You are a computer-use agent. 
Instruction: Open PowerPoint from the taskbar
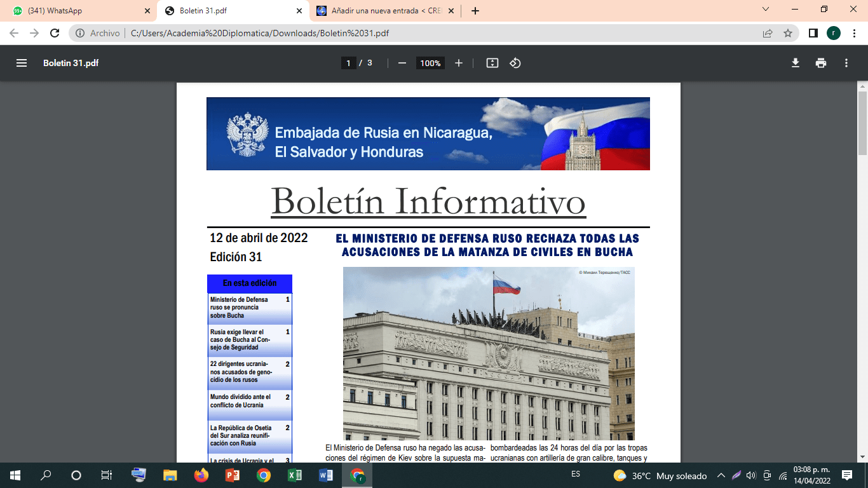[x=233, y=475]
